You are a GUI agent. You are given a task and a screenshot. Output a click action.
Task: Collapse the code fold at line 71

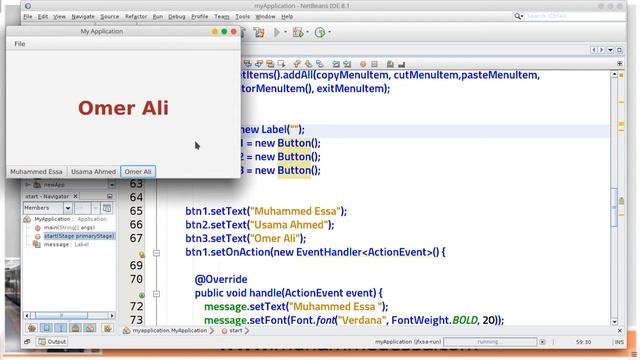pos(156,294)
